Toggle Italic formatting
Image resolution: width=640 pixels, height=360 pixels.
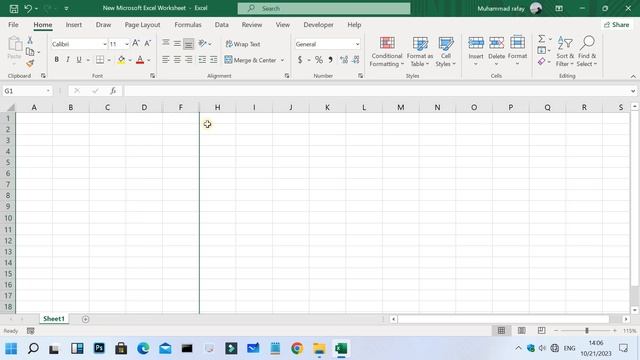pos(68,60)
